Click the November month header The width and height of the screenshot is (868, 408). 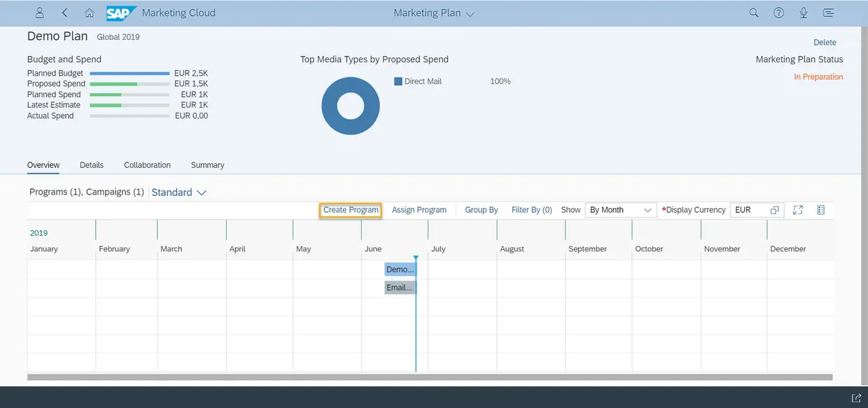pyautogui.click(x=722, y=249)
